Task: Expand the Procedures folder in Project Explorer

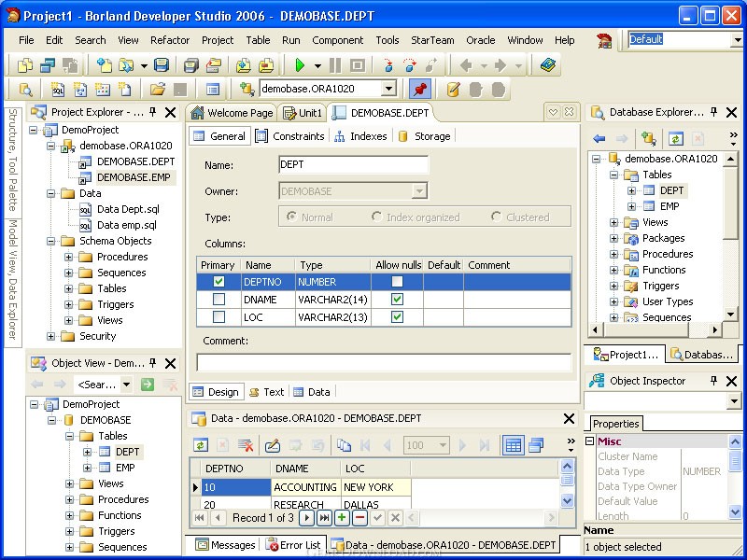Action: coord(68,258)
